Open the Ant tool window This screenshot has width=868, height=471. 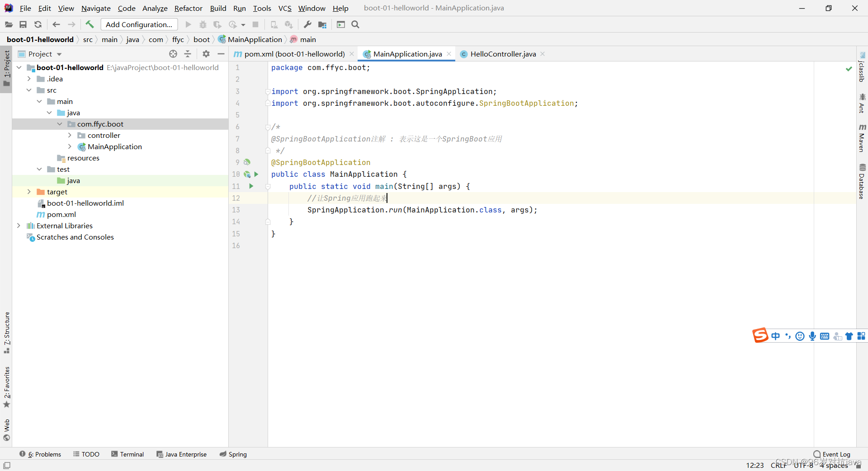[862, 103]
